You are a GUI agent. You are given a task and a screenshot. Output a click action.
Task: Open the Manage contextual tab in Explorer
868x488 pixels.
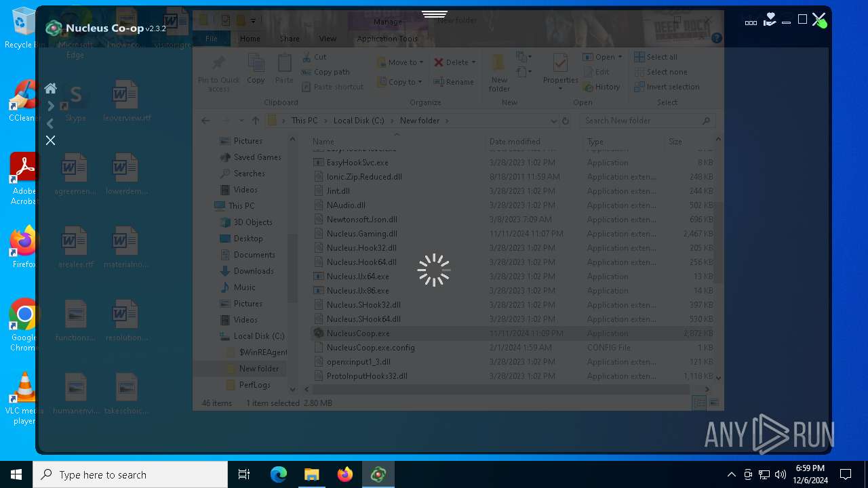387,22
